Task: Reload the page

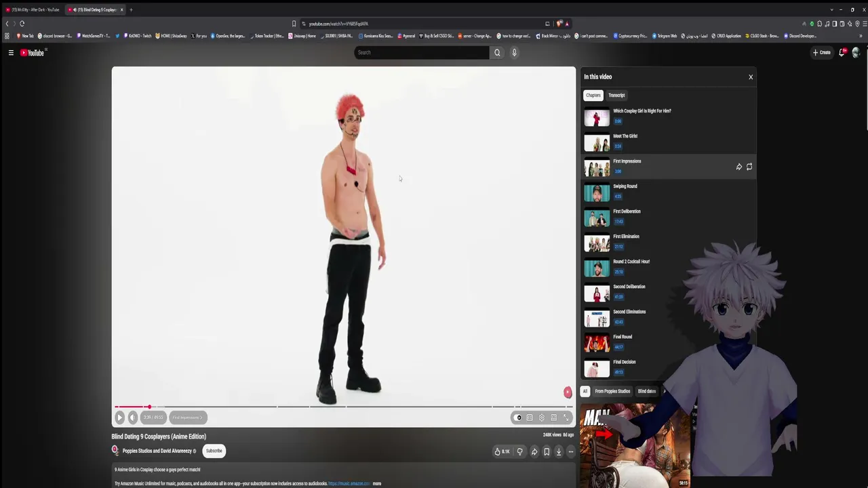Action: (x=22, y=24)
